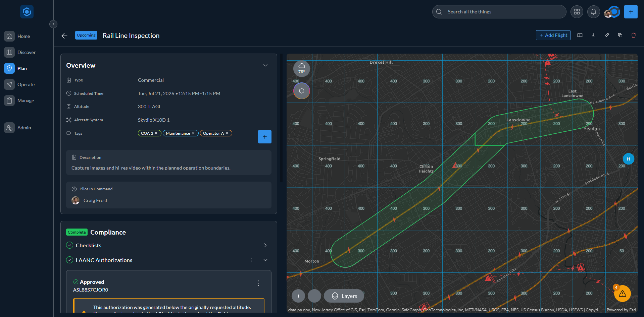The width and height of the screenshot is (644, 317).
Task: Open the 78° weather widget on map
Action: click(x=302, y=68)
